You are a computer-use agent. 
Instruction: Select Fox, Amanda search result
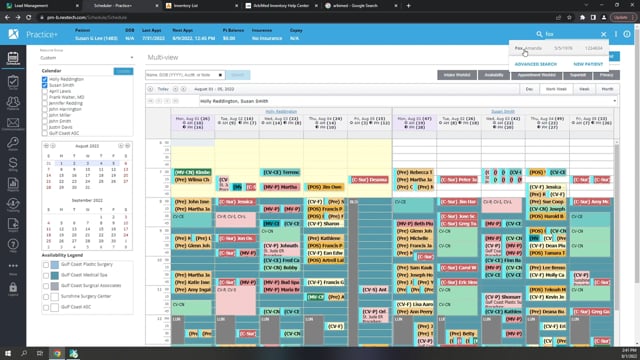tap(558, 48)
